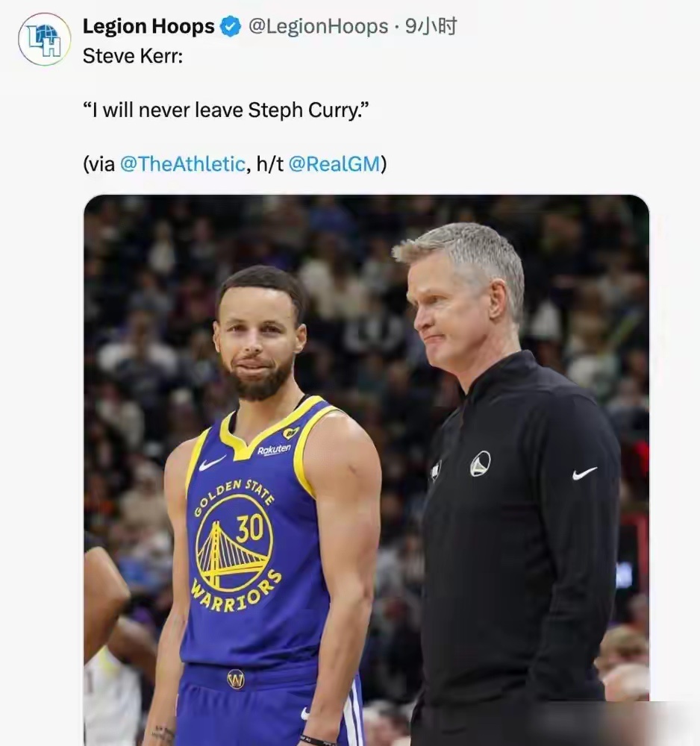The image size is (700, 746).
Task: Click the "Steve Kerr:" text line
Action: click(x=132, y=56)
